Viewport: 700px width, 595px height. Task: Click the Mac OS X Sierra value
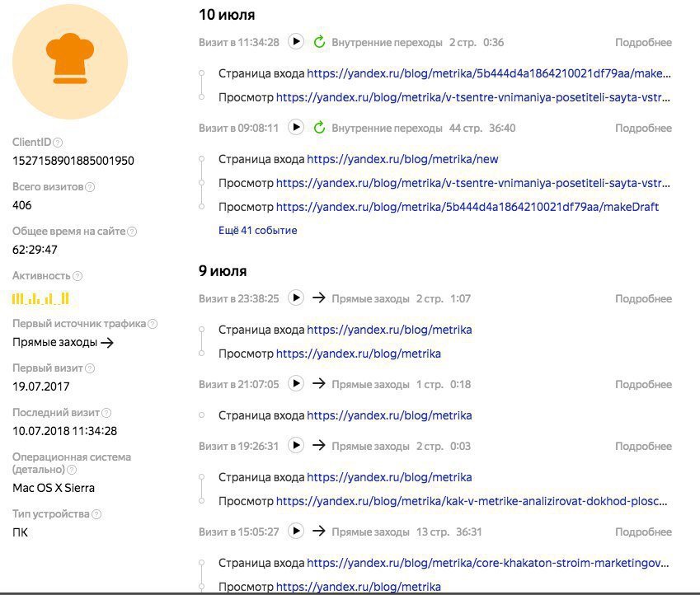(x=54, y=488)
